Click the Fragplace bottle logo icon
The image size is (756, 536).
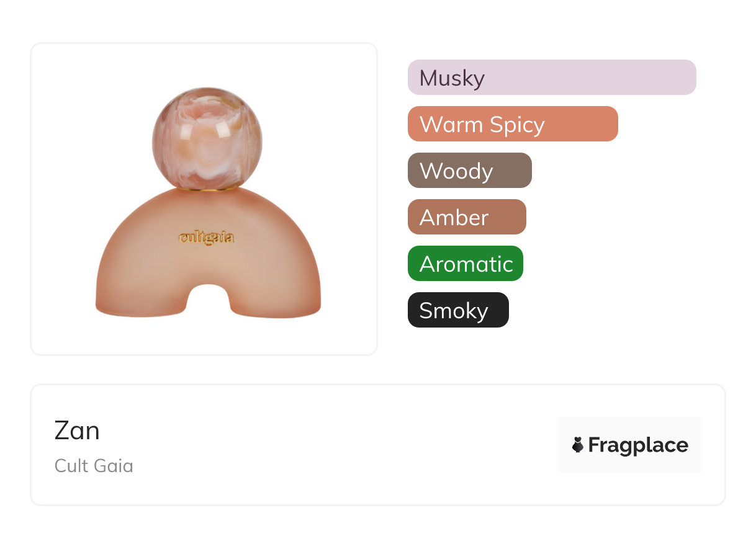click(578, 445)
